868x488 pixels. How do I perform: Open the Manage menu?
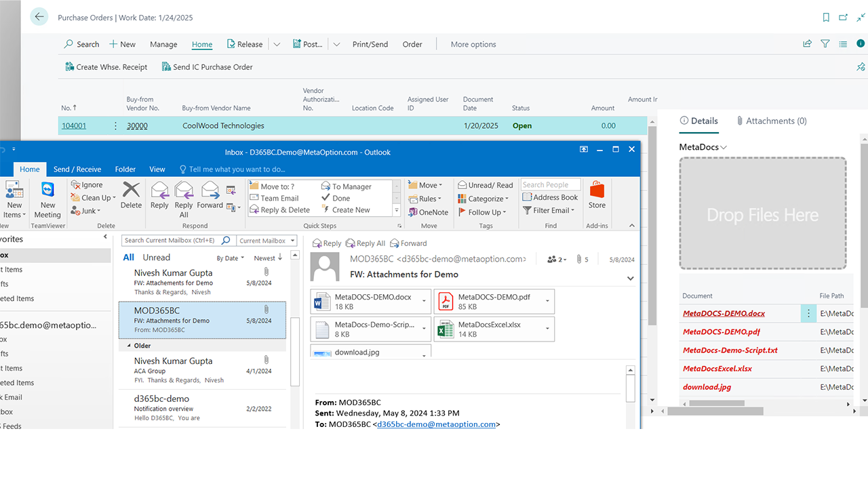point(163,45)
